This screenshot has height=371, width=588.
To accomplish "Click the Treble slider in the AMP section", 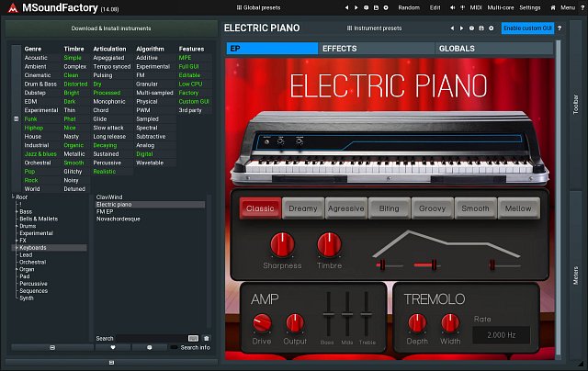I will pos(367,315).
